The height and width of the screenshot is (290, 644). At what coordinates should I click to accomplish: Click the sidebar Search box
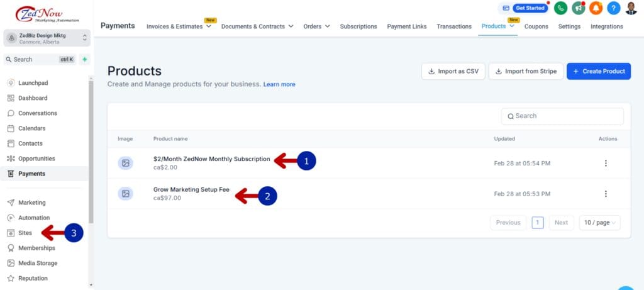(x=40, y=59)
